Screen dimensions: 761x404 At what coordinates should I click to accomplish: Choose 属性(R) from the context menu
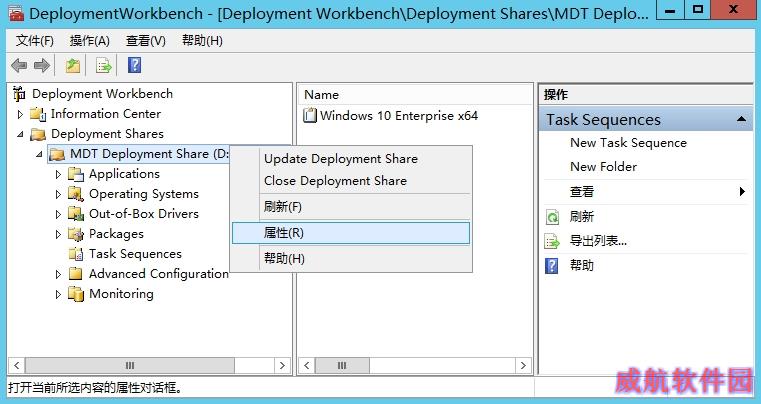pos(351,233)
